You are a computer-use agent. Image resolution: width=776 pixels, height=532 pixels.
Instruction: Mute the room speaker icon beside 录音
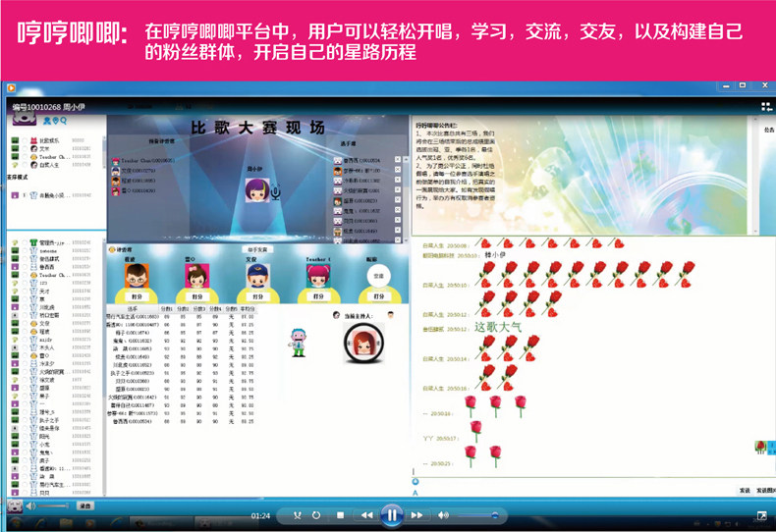point(30,505)
